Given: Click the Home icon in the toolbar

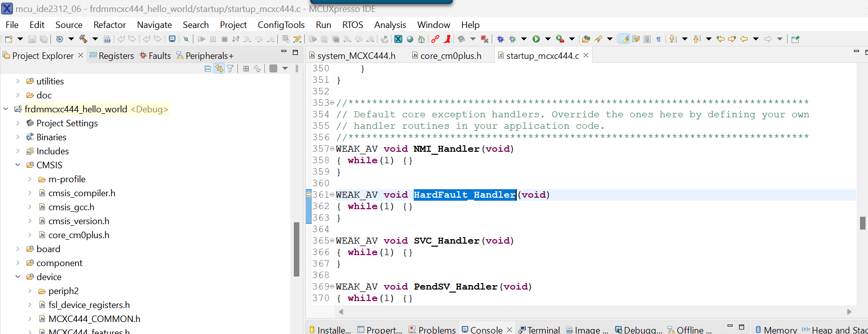Looking at the screenshot, I should (x=421, y=39).
